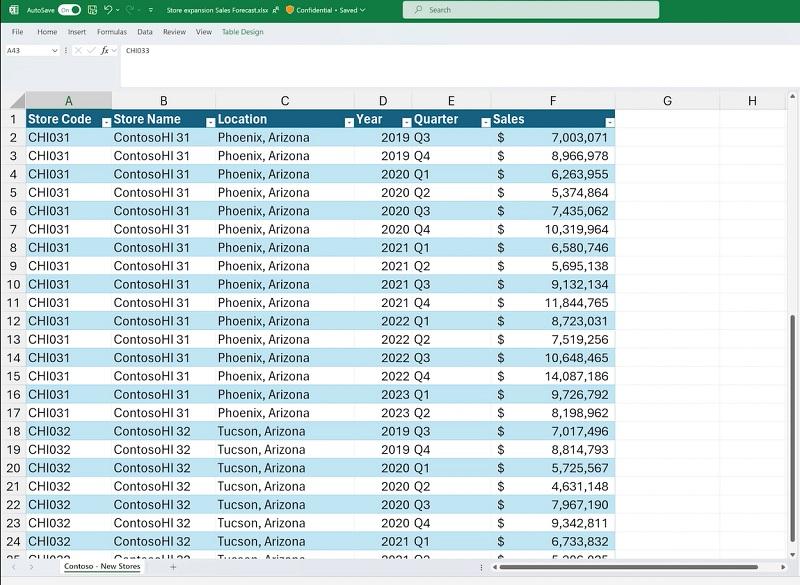The width and height of the screenshot is (800, 585).
Task: Click the Confidential sensitivity label icon
Action: (289, 10)
